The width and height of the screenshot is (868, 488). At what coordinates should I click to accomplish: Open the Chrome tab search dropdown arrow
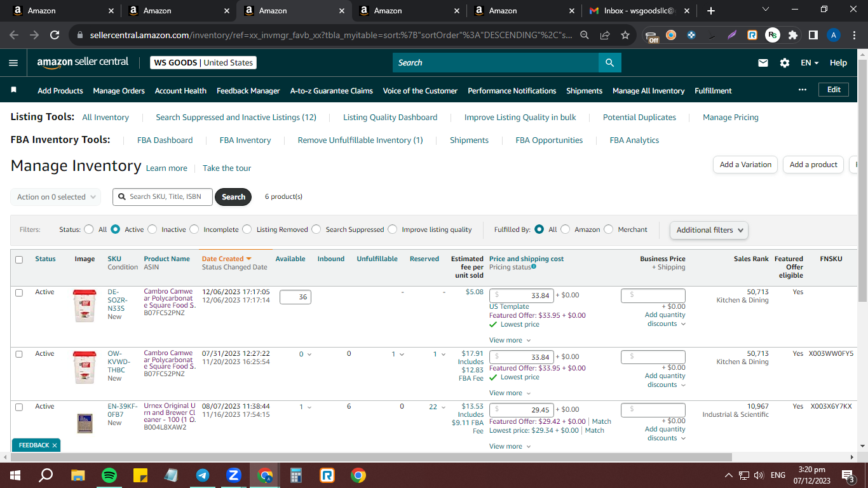point(765,10)
